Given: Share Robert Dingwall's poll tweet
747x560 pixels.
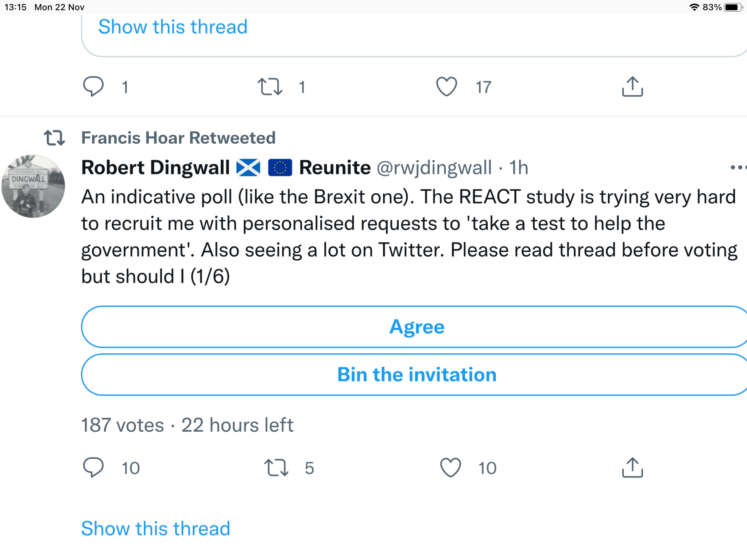Looking at the screenshot, I should (x=632, y=467).
